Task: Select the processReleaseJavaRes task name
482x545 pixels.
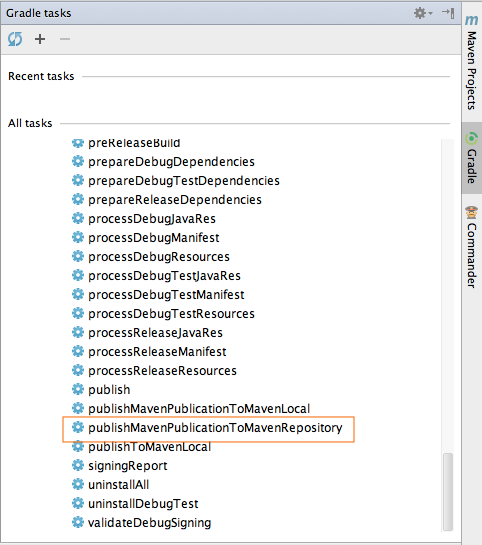Action: click(155, 333)
